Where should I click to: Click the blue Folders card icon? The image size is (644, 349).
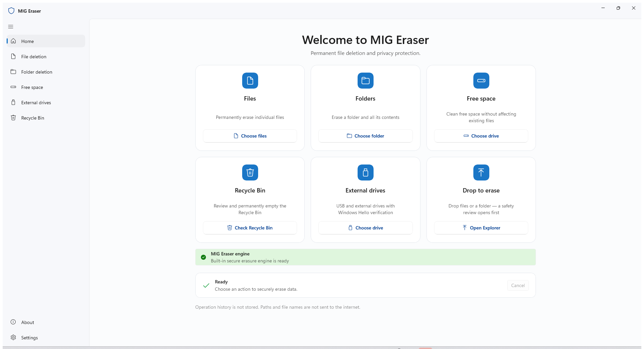coord(365,81)
